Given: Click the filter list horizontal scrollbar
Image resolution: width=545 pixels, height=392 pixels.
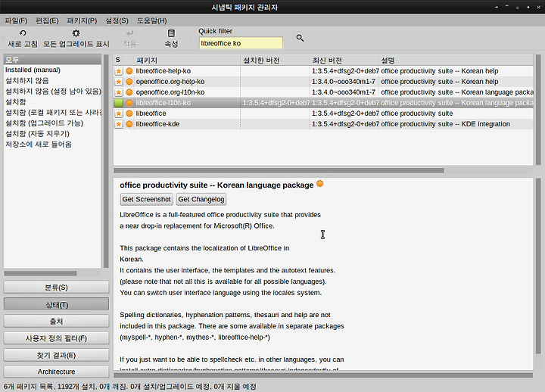Looking at the screenshot, I should [40, 273].
